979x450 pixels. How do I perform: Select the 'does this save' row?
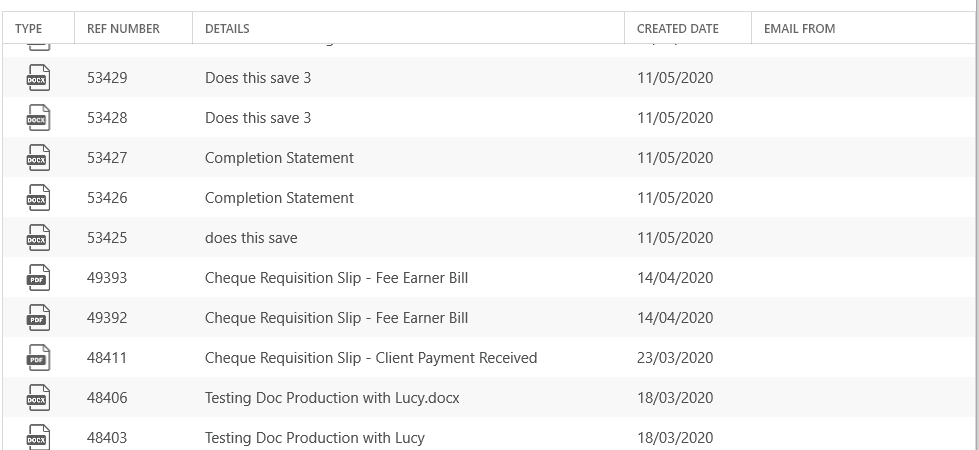tap(490, 237)
